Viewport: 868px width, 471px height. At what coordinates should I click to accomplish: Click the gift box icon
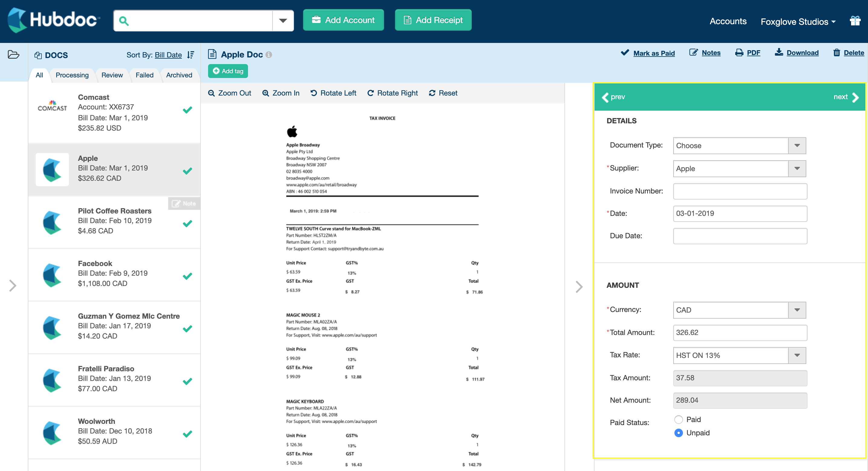point(855,21)
